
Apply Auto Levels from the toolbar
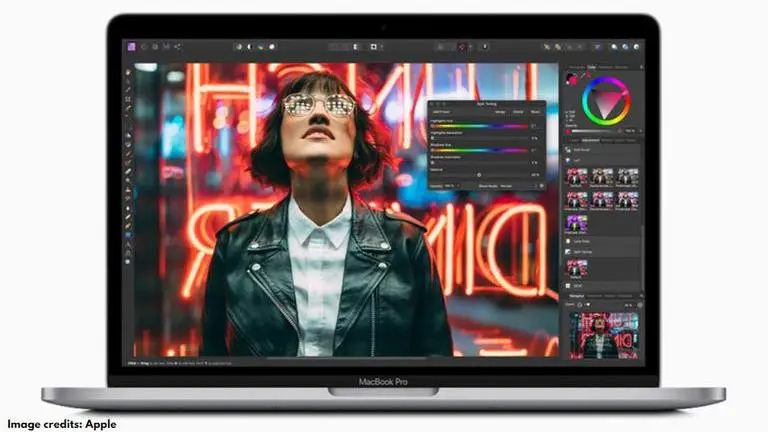point(239,47)
